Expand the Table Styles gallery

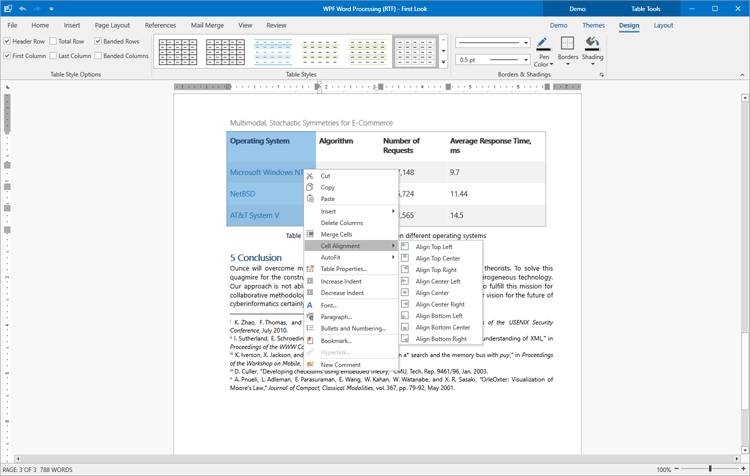444,62
